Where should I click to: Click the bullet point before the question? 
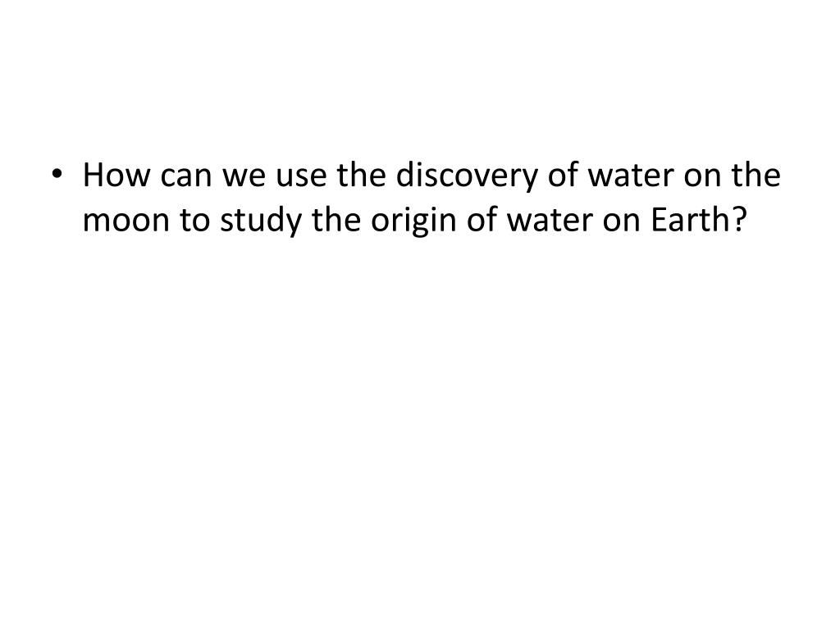(57, 175)
